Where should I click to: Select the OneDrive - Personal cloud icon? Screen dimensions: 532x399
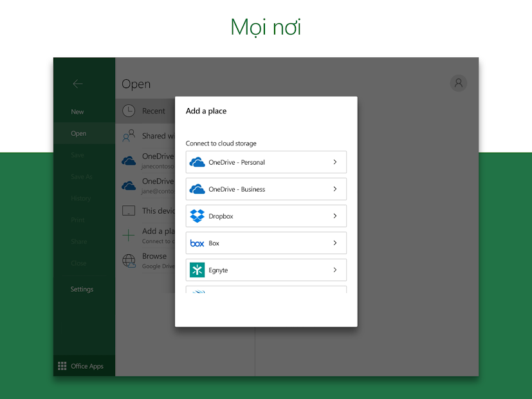[x=196, y=162]
